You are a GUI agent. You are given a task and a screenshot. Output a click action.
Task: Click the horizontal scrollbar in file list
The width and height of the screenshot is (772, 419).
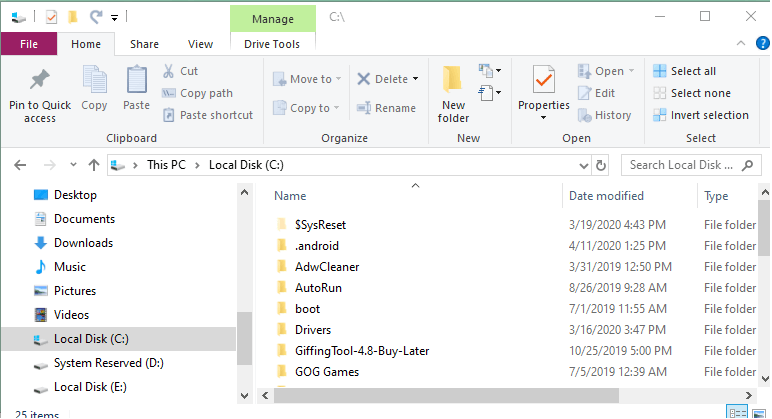tap(446, 395)
